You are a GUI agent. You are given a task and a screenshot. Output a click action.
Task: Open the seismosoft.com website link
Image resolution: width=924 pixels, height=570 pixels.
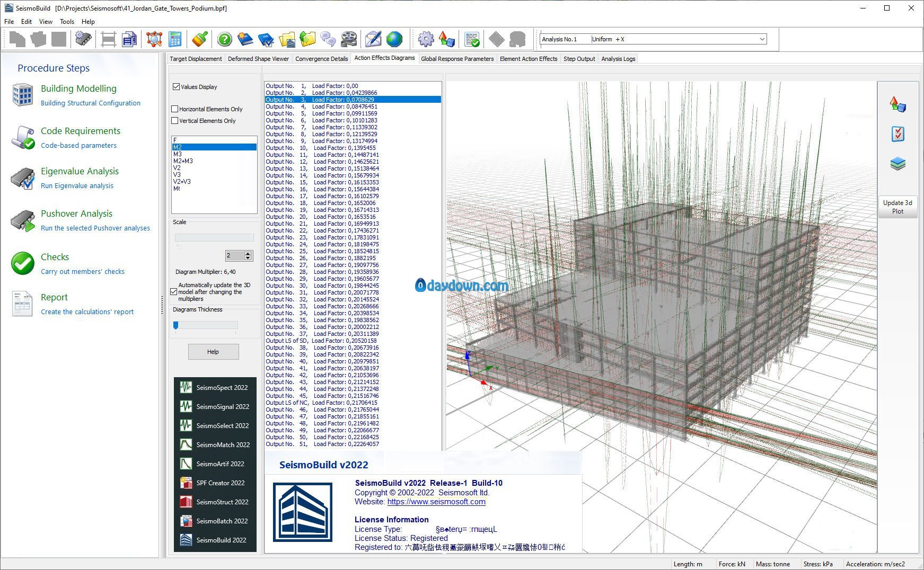click(x=436, y=502)
